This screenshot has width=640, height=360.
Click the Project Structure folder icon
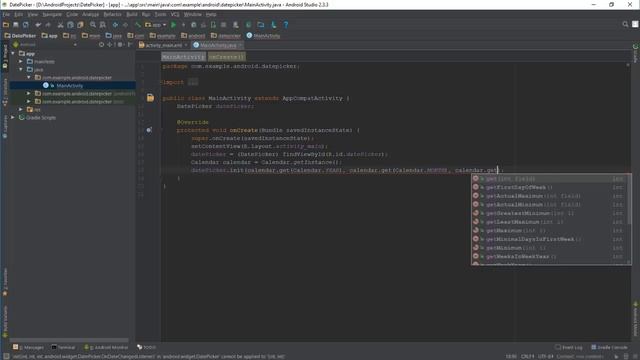coord(260,25)
